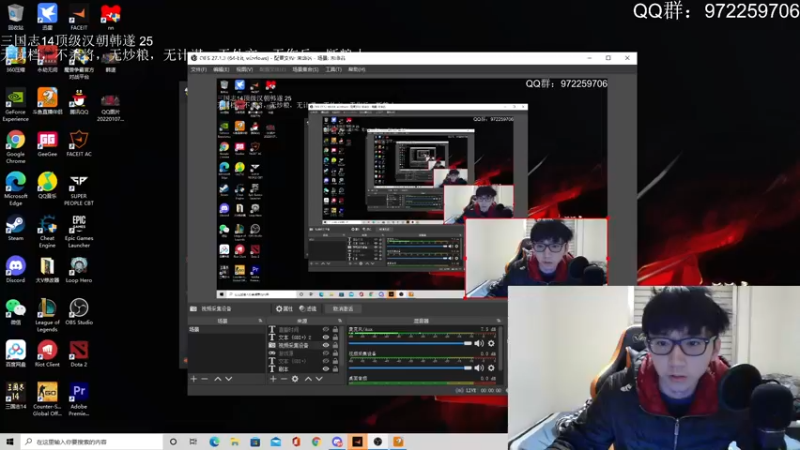Click the mixer panel vertical scrollbar
Image resolution: width=800 pixels, height=450 pixels.
coord(502,348)
